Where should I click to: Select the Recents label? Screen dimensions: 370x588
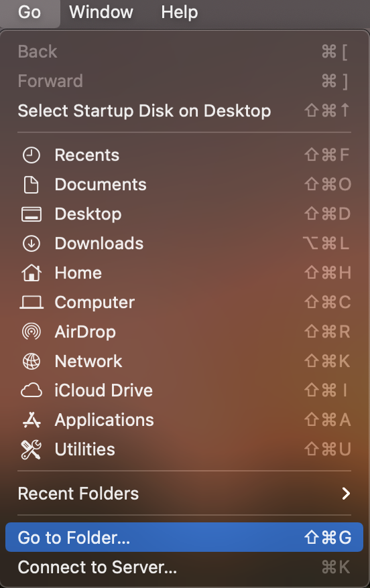point(87,155)
